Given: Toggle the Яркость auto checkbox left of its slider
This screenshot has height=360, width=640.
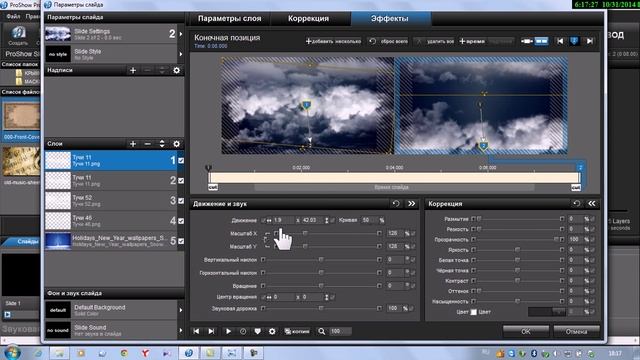Looking at the screenshot, I should (473, 249).
